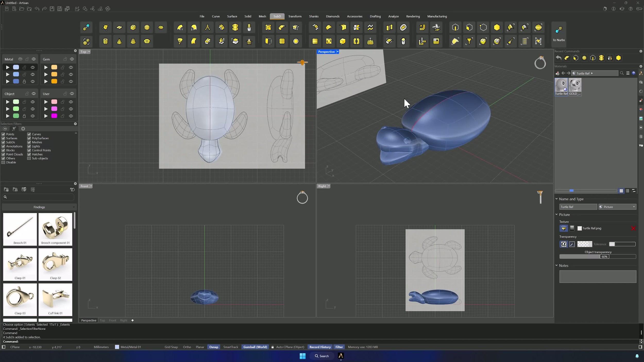This screenshot has height=362, width=644.
Task: Toggle the Control Points filter checkbox
Action: click(x=29, y=150)
